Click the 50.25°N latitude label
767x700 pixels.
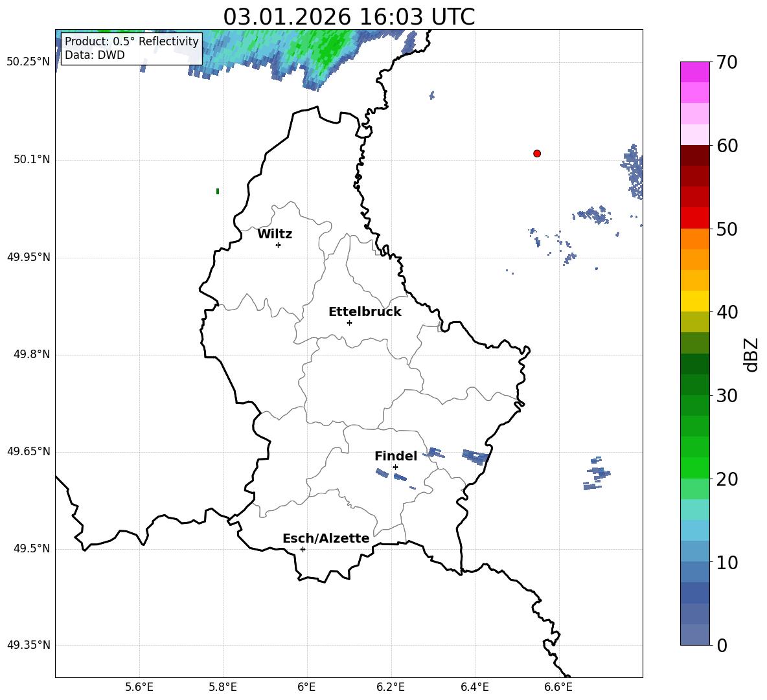coord(29,62)
